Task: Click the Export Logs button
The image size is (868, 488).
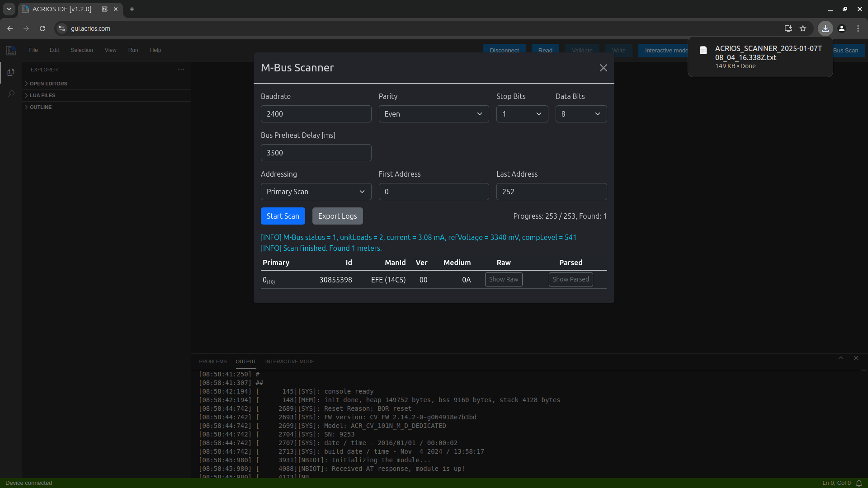Action: [x=337, y=216]
